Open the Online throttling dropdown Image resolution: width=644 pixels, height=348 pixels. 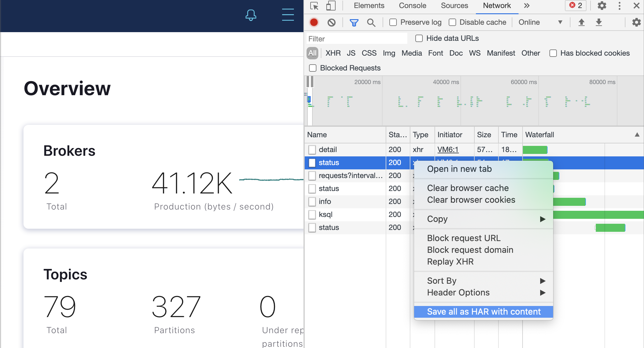540,22
